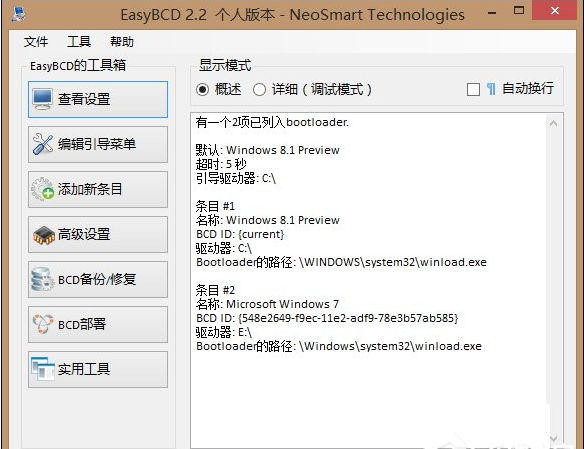
Task: Maximize the EasyBCD window
Action: [x=518, y=10]
